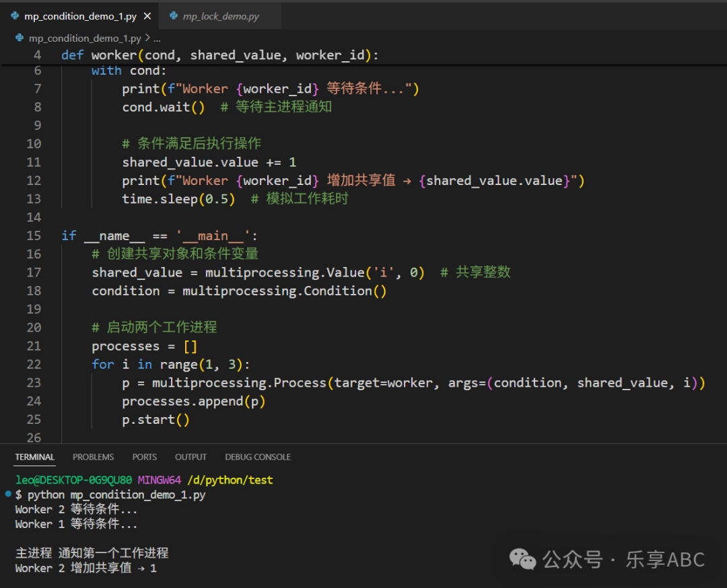Click line number 15 in the gutter
This screenshot has width=727, height=588.
(x=34, y=235)
